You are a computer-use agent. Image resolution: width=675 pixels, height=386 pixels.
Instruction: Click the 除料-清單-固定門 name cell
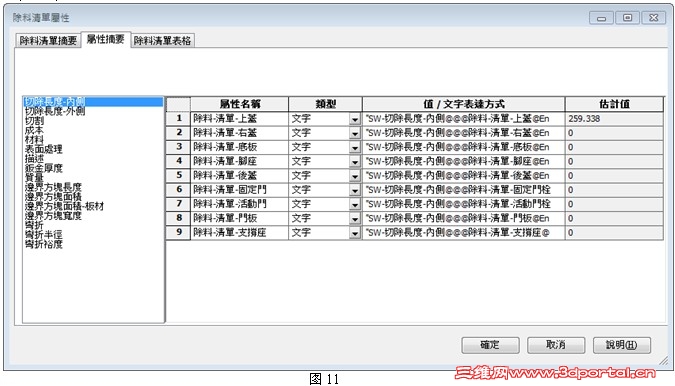coord(239,190)
